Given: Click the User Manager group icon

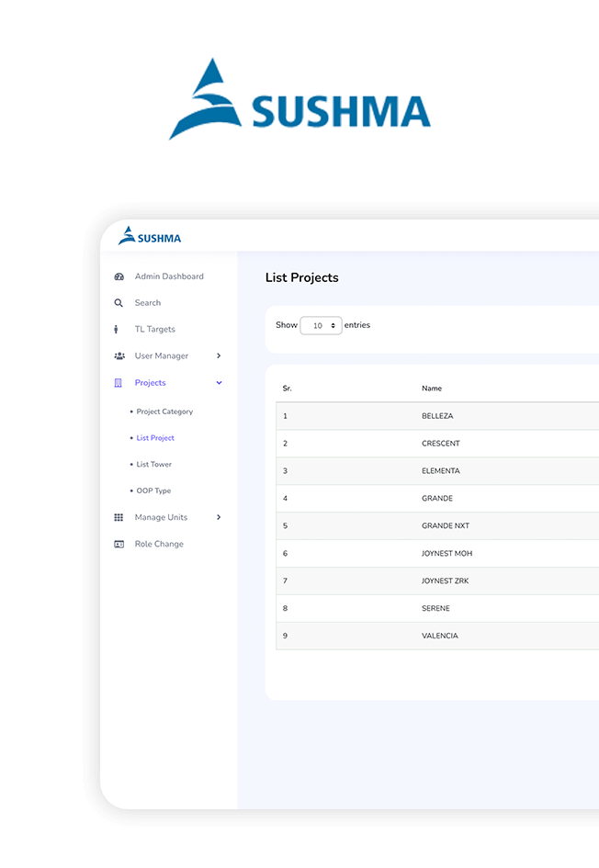Looking at the screenshot, I should click(x=119, y=356).
